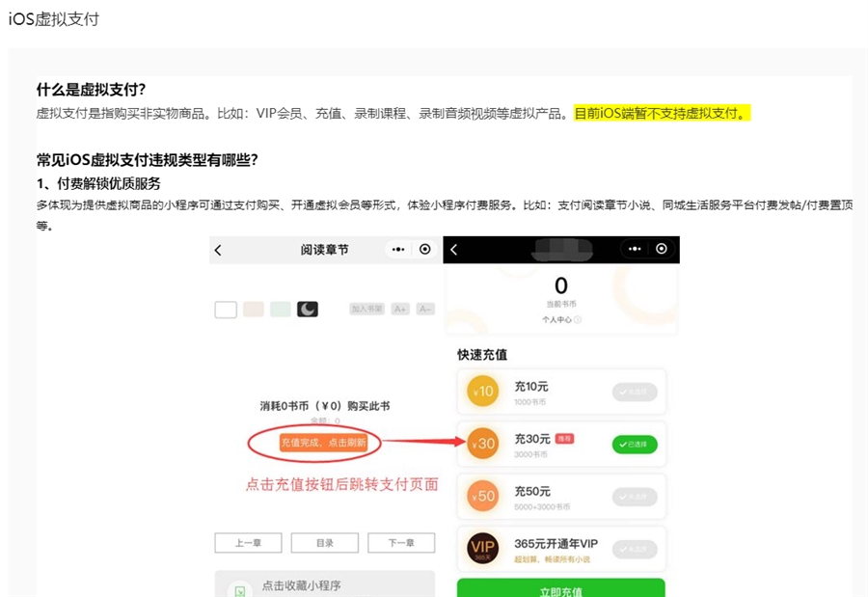Open 个人中心 link under book coin balance

(560, 318)
